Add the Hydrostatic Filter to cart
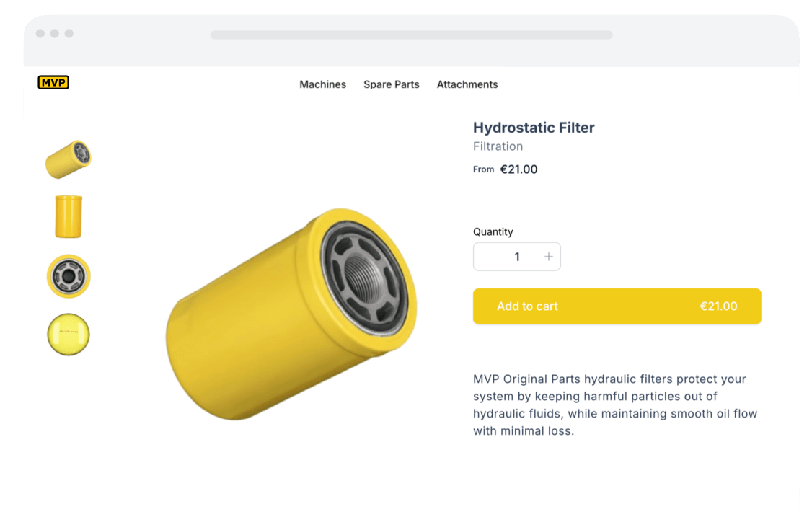The image size is (812, 530). pos(617,306)
